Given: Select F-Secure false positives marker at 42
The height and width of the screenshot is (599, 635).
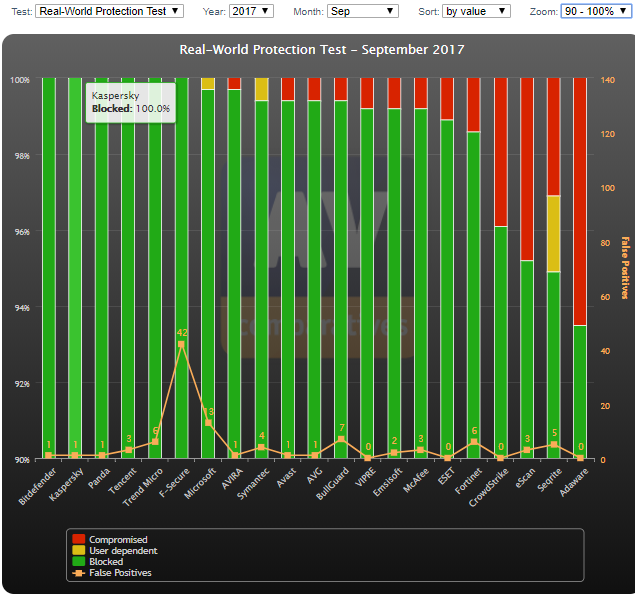Looking at the screenshot, I should point(181,344).
